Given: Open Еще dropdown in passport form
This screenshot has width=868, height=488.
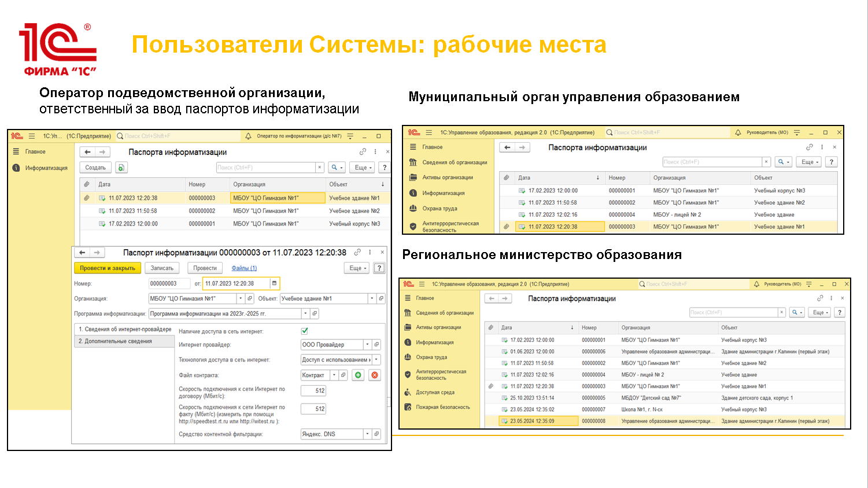Looking at the screenshot, I should click(x=358, y=268).
